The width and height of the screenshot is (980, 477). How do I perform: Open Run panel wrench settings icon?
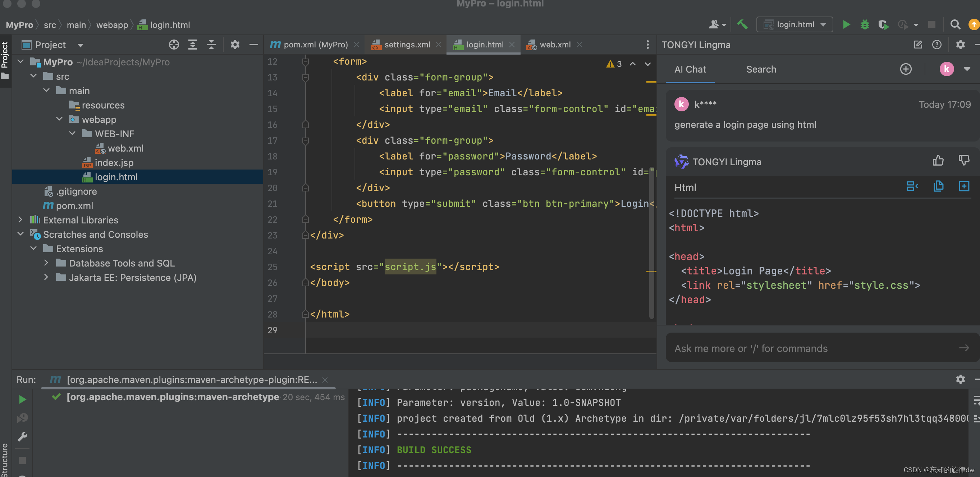tap(22, 437)
